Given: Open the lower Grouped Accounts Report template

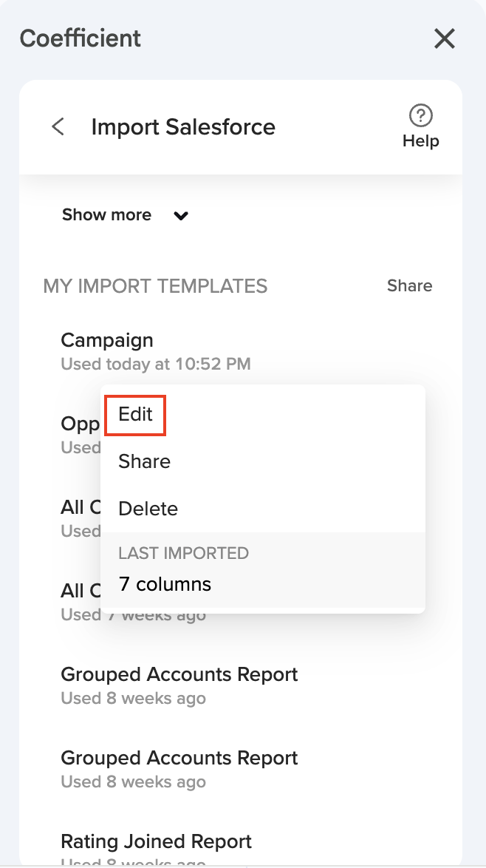Looking at the screenshot, I should pos(179,759).
